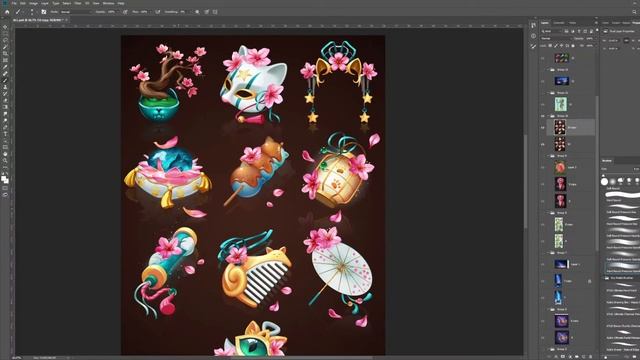Image resolution: width=640 pixels, height=360 pixels.
Task: Filter layers by type layer icon
Action: click(x=579, y=31)
